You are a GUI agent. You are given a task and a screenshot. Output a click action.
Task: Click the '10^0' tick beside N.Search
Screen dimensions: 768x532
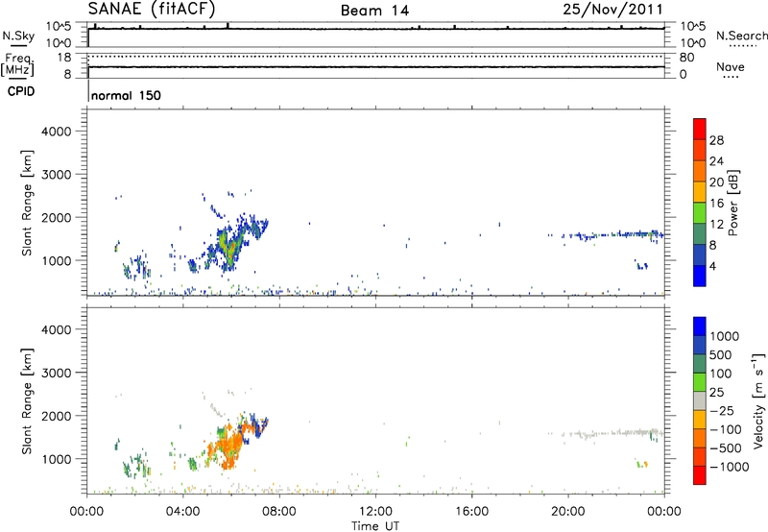[693, 43]
